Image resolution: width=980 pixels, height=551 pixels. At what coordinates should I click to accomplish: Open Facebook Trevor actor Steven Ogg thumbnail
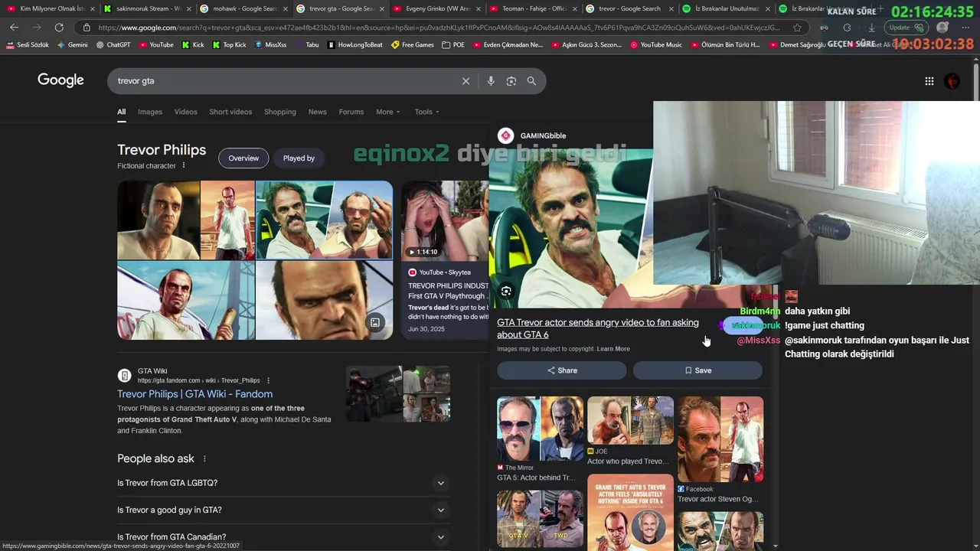coord(720,439)
